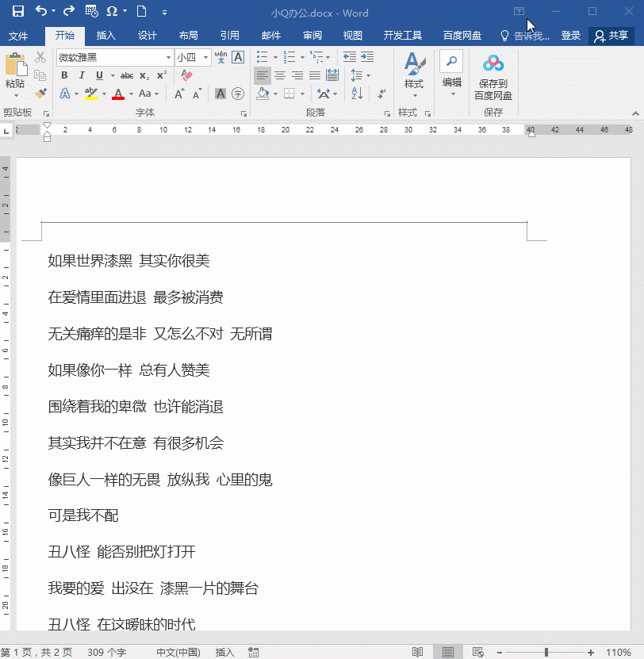This screenshot has width=644, height=659.
Task: Open line spacing options dropdown
Action: (x=368, y=75)
